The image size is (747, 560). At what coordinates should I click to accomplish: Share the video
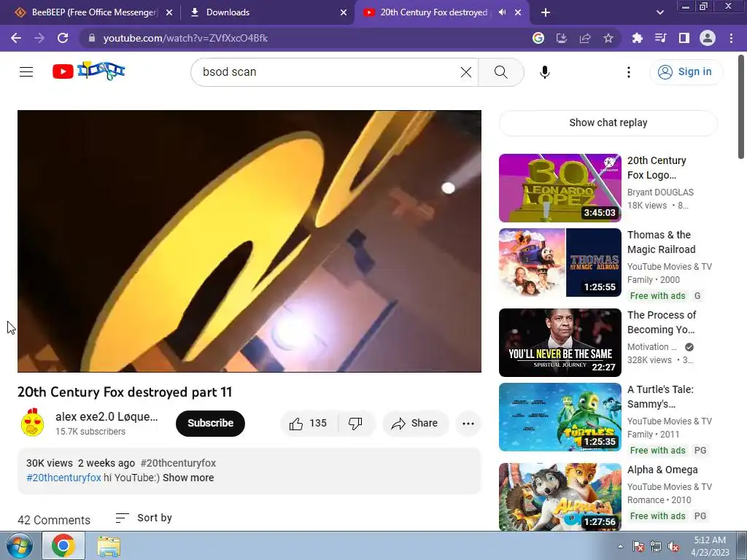[x=414, y=424]
